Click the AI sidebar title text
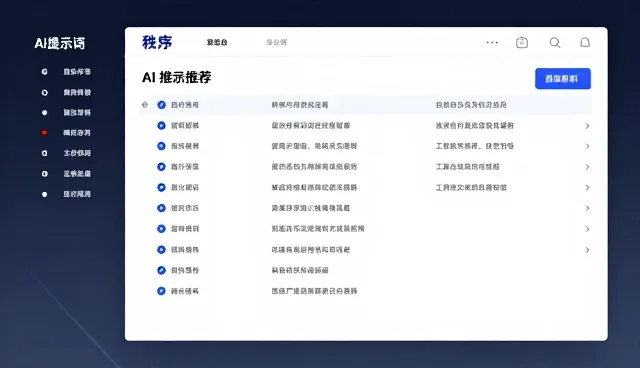 point(60,43)
